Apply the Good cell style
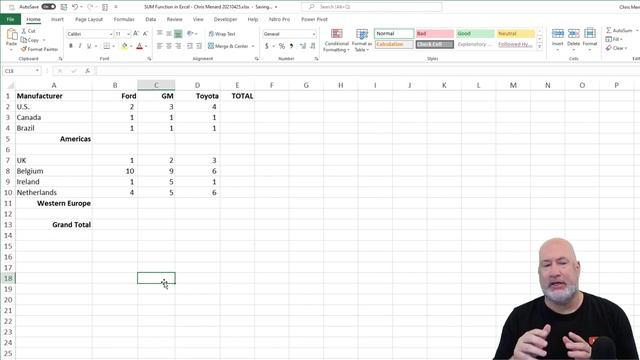The width and height of the screenshot is (640, 360). 475,33
